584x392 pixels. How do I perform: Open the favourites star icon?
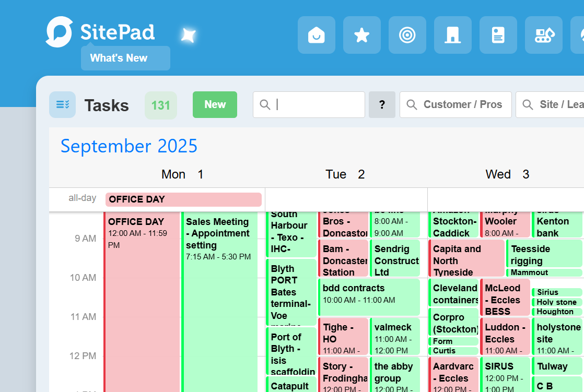coord(362,35)
